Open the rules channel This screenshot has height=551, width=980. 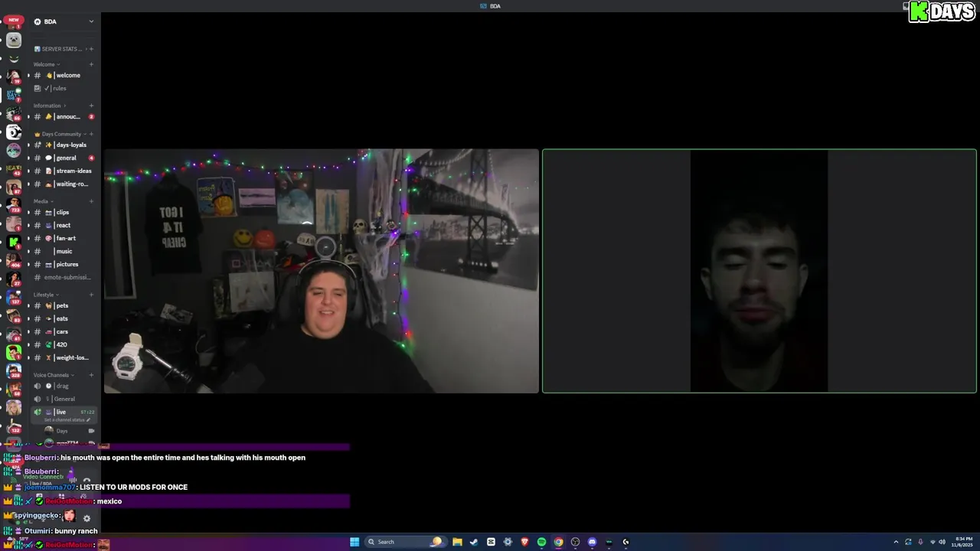tap(63, 88)
